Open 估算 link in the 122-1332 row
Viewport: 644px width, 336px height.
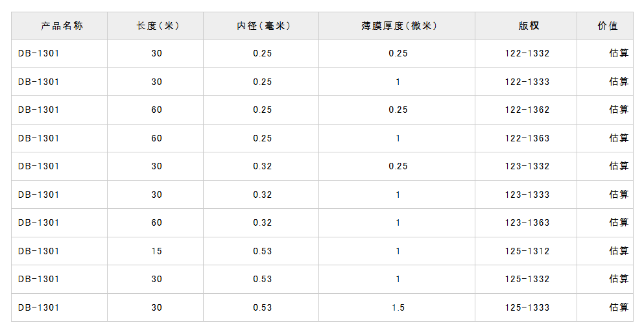[x=619, y=53]
